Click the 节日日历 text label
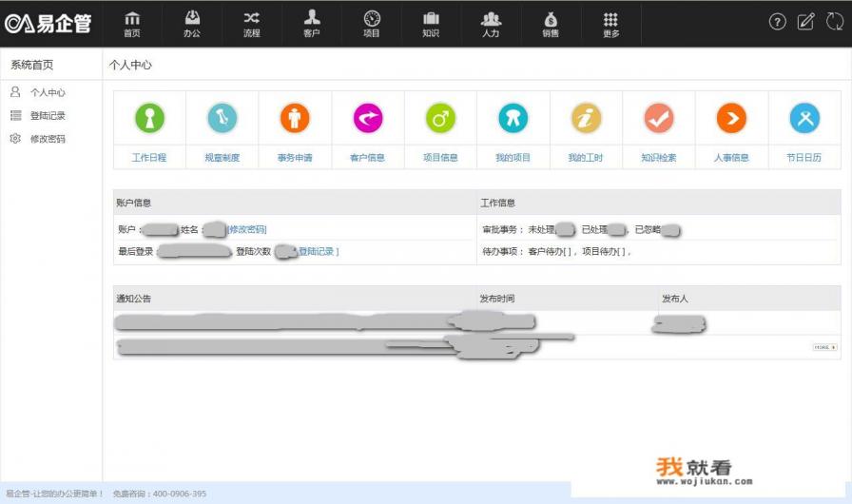Screen dimensions: 852x504 (804, 158)
